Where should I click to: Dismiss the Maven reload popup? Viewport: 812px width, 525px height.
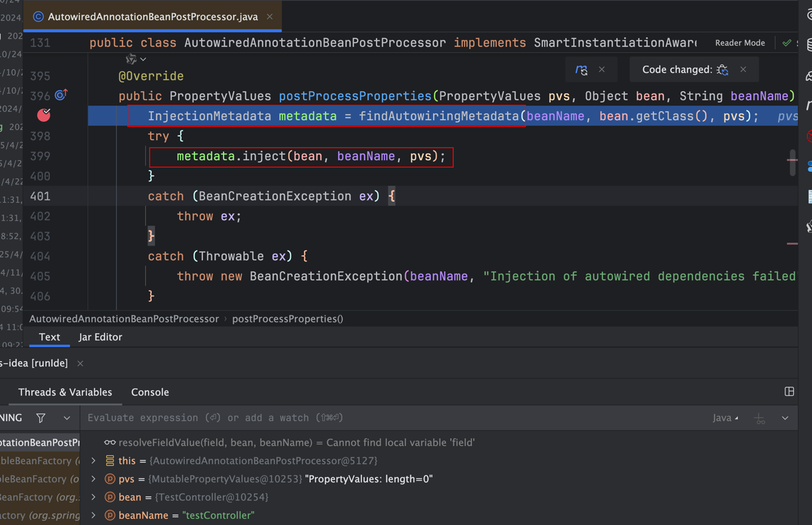(x=602, y=70)
